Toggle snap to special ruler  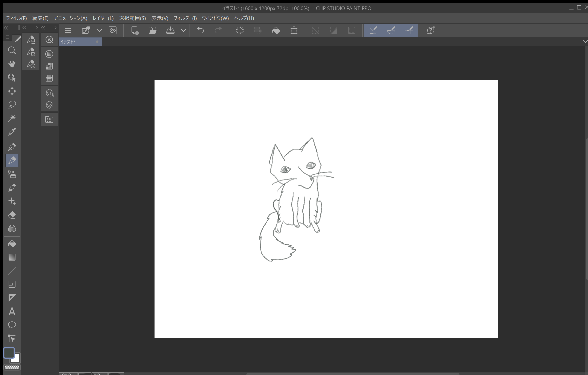coord(391,30)
